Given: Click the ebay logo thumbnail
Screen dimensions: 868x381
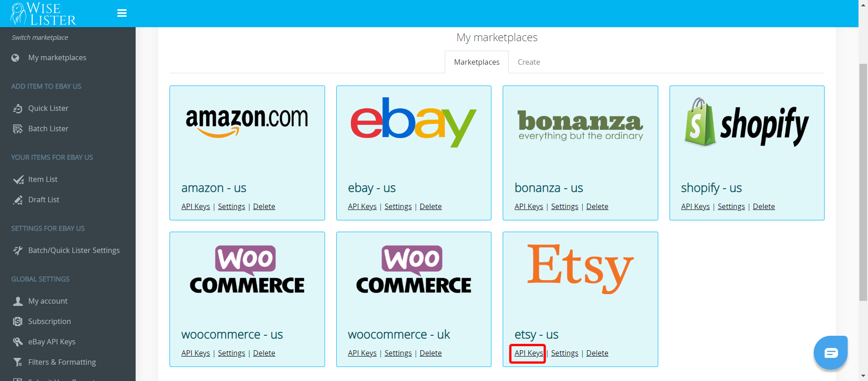Looking at the screenshot, I should point(414,122).
